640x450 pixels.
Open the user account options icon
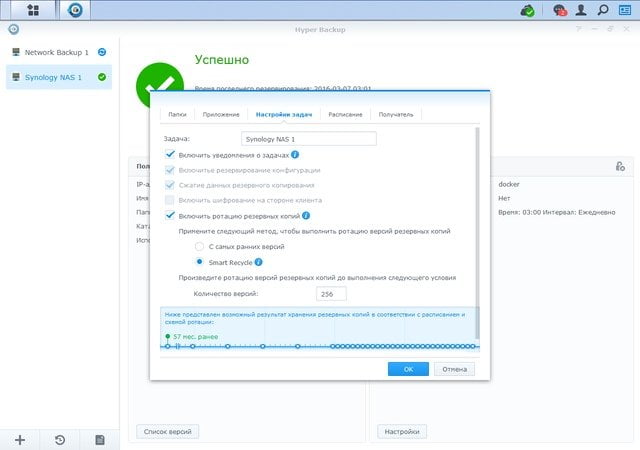pyautogui.click(x=581, y=10)
